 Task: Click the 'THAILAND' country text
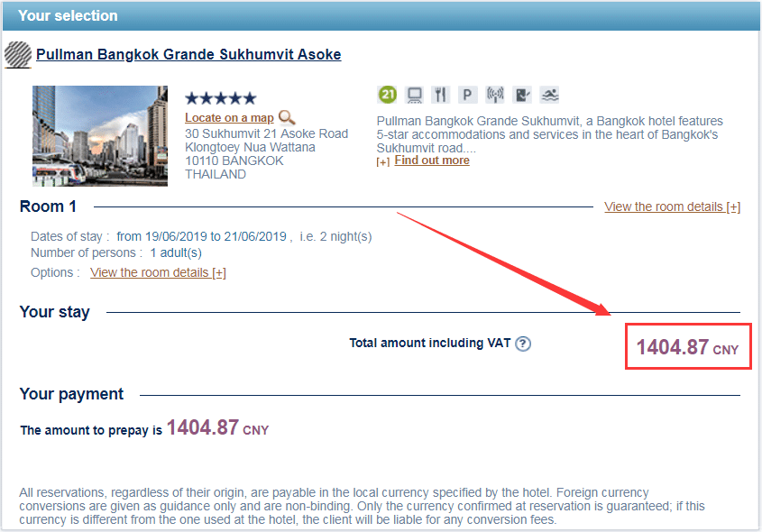pos(216,174)
